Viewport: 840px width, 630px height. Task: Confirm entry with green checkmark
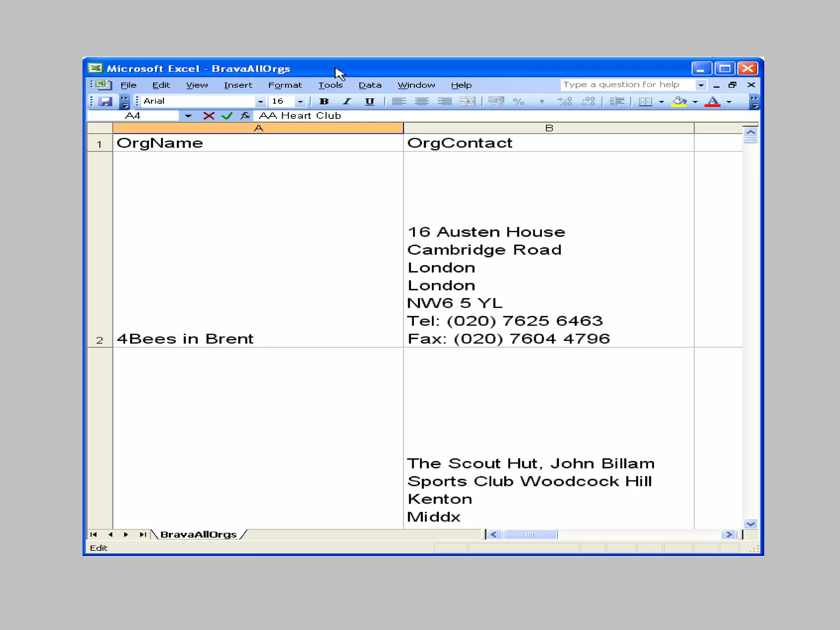227,116
